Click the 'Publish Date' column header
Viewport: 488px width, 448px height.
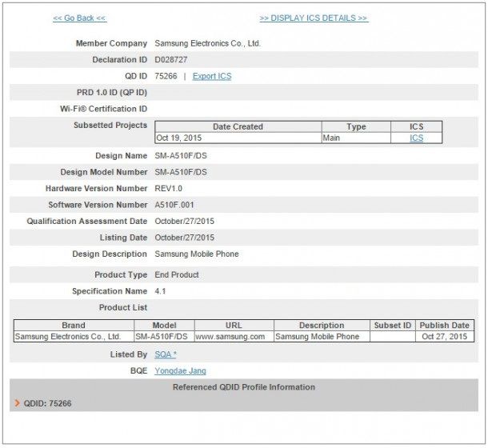click(445, 326)
